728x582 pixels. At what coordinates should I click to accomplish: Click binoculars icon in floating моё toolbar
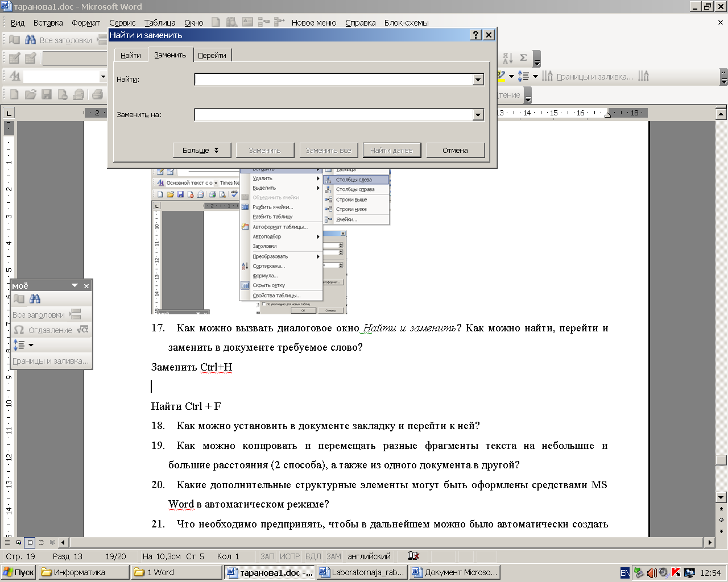[35, 299]
